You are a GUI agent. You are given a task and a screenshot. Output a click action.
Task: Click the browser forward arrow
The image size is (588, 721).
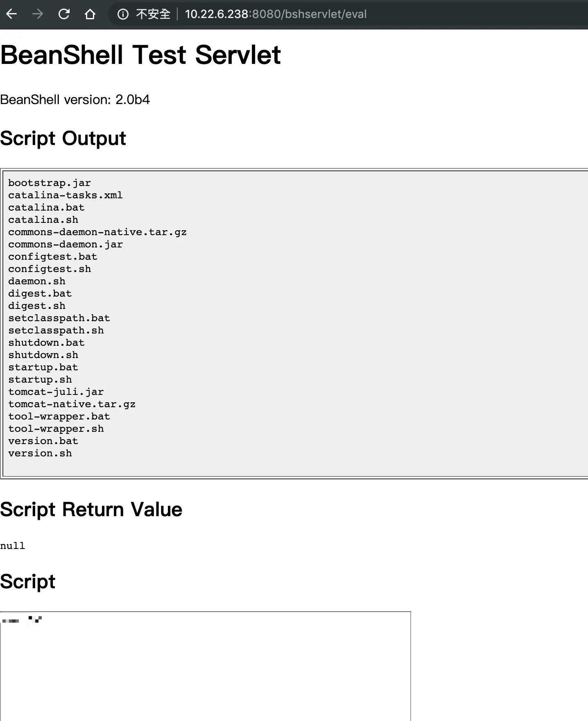38,14
